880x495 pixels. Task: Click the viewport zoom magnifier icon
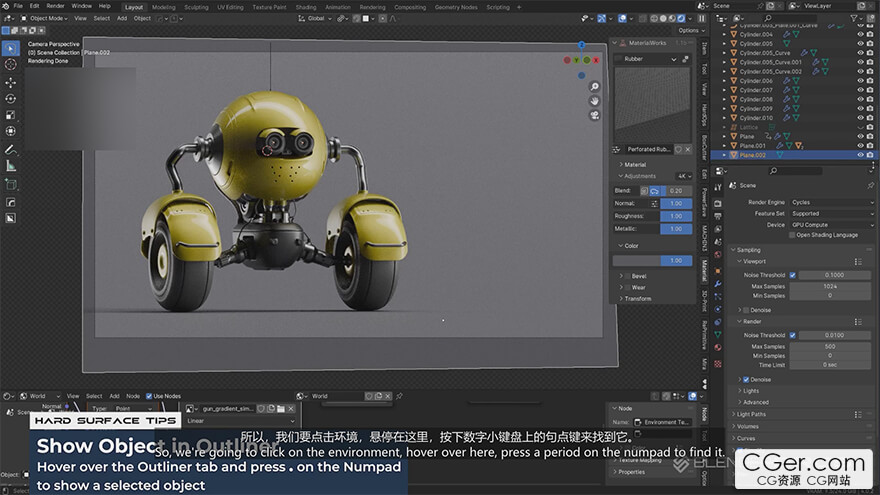click(594, 87)
